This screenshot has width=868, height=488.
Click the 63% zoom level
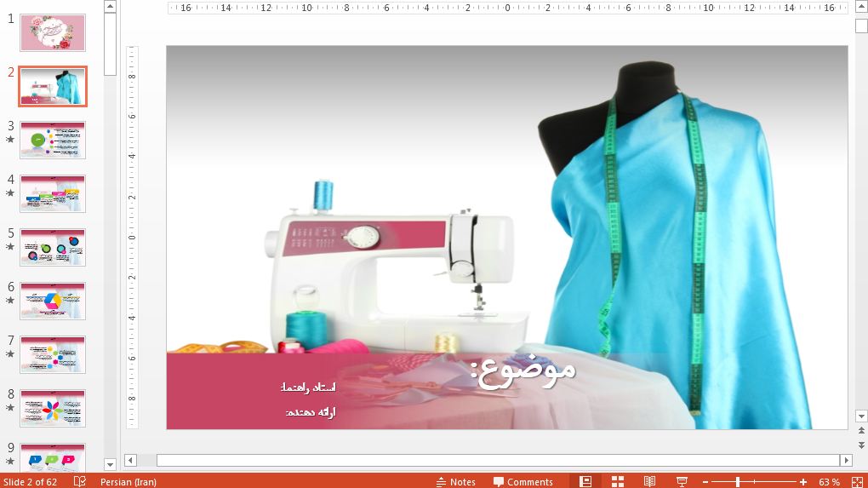point(829,482)
